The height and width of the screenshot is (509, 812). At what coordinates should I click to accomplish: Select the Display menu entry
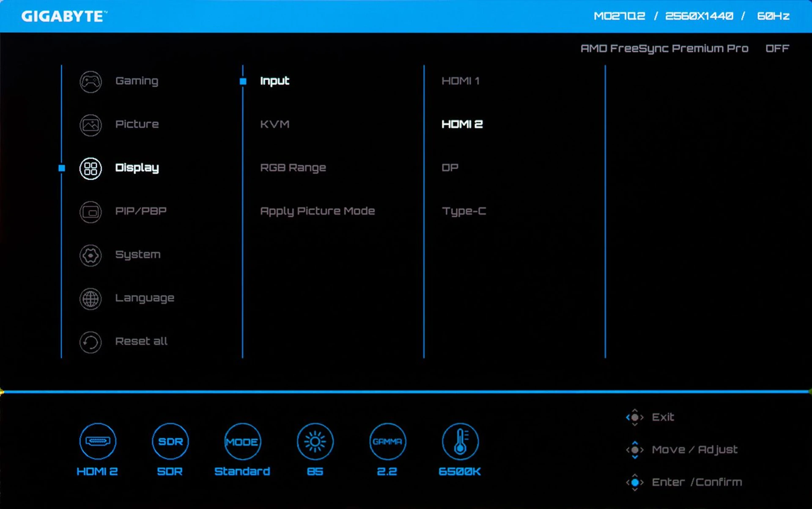click(x=137, y=168)
